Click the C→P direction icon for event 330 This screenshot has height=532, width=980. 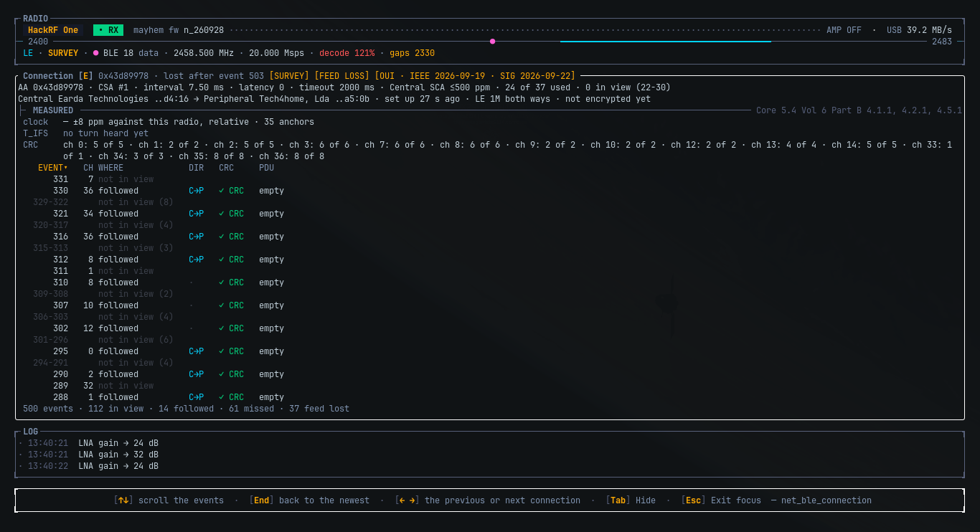pos(196,191)
